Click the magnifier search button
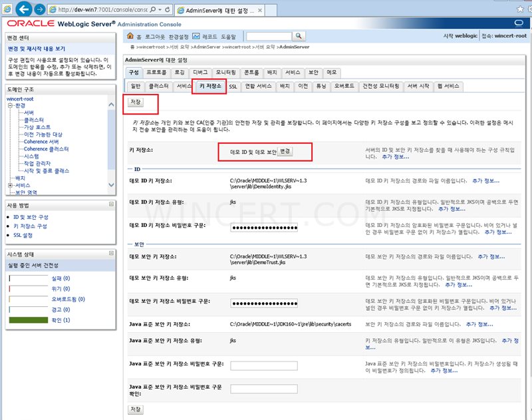532x420 pixels. [x=299, y=36]
